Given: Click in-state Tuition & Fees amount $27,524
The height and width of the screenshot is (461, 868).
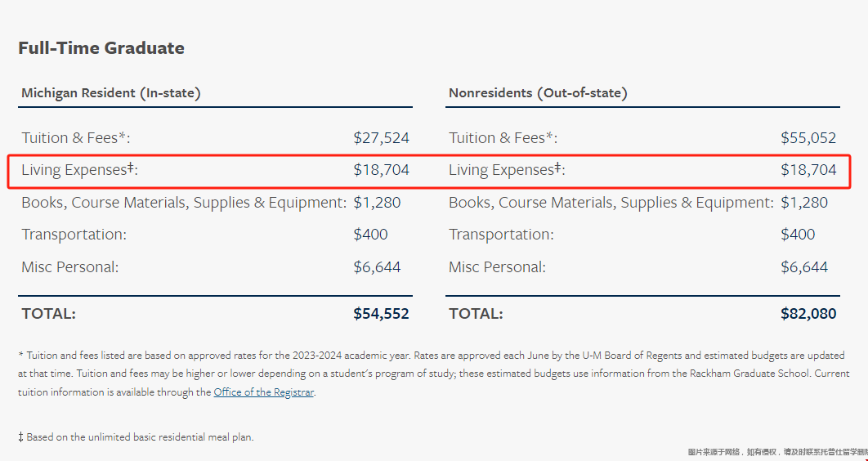Looking at the screenshot, I should coord(382,138).
